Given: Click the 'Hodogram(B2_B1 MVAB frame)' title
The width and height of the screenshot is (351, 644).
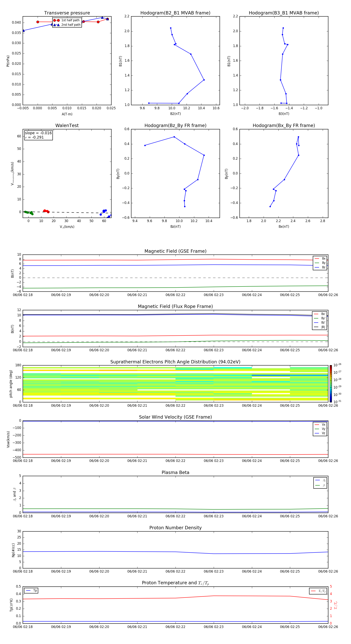Looking at the screenshot, I should click(175, 13).
